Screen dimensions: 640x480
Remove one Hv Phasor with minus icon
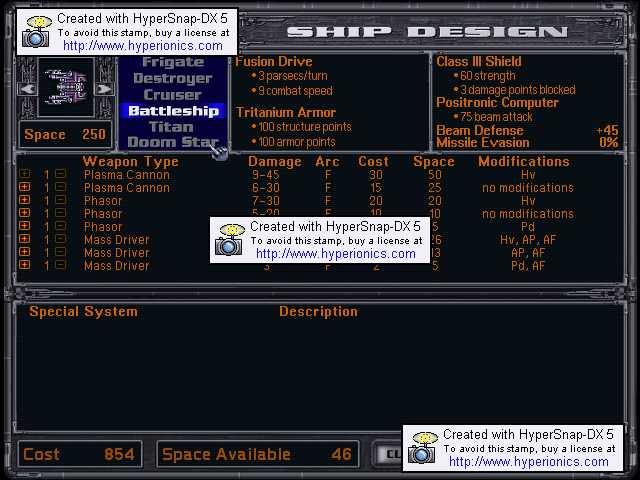pyautogui.click(x=60, y=200)
